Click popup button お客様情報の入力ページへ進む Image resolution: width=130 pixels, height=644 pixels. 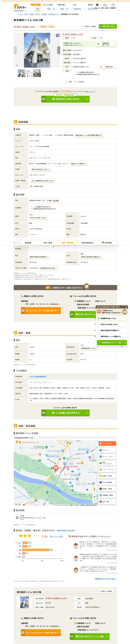point(112,343)
